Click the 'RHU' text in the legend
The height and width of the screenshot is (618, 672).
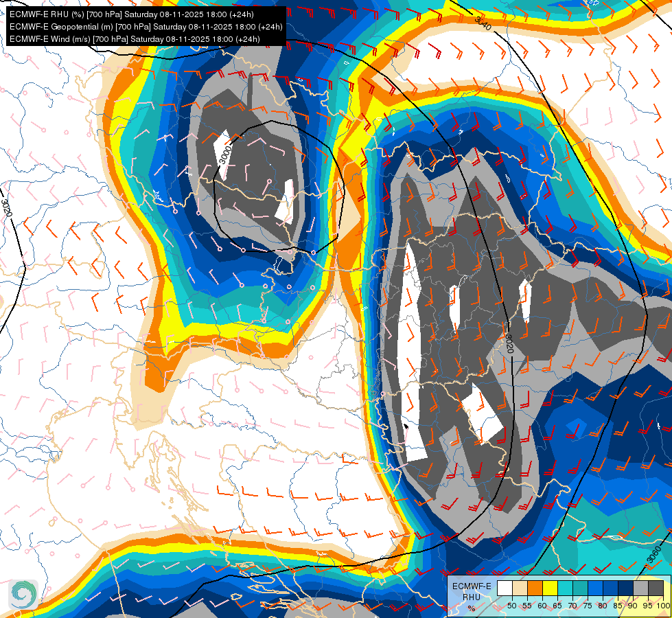(x=472, y=597)
